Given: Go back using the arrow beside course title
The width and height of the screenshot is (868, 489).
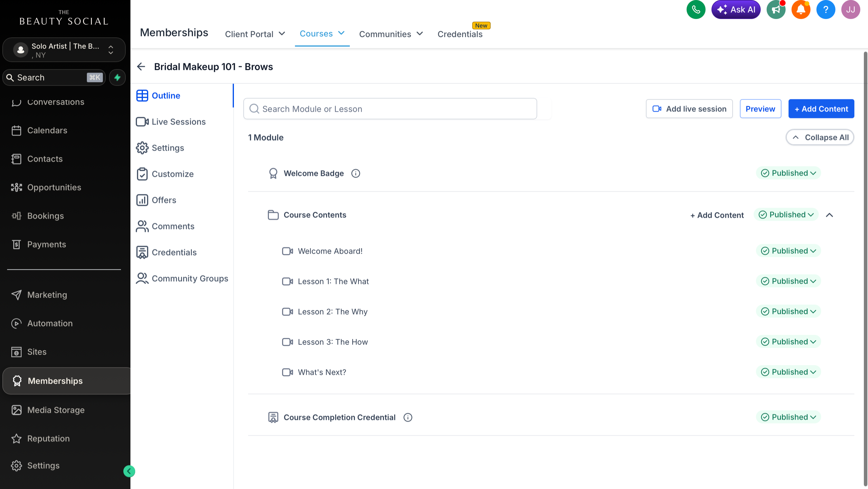Looking at the screenshot, I should click(x=141, y=67).
